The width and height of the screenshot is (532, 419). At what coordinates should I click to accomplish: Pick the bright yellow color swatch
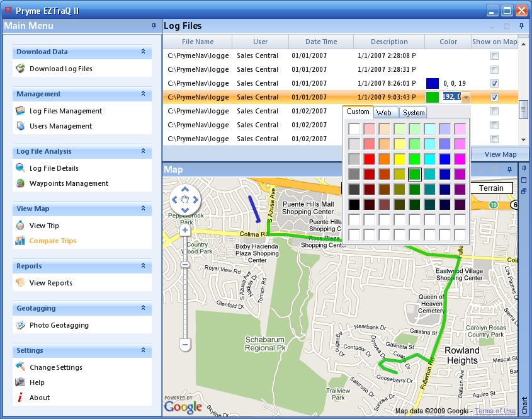pyautogui.click(x=400, y=159)
